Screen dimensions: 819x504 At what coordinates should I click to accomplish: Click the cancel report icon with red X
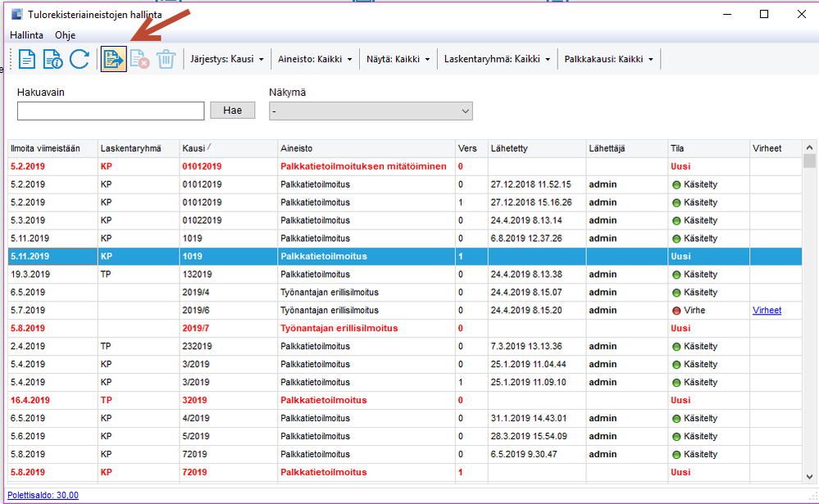click(x=139, y=59)
